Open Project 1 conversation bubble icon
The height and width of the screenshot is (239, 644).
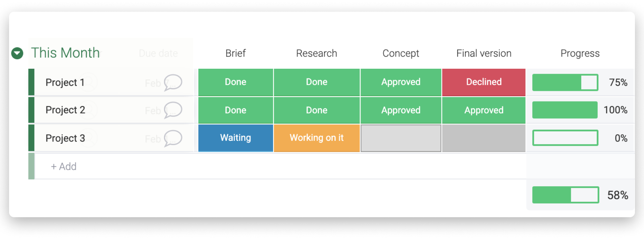173,82
